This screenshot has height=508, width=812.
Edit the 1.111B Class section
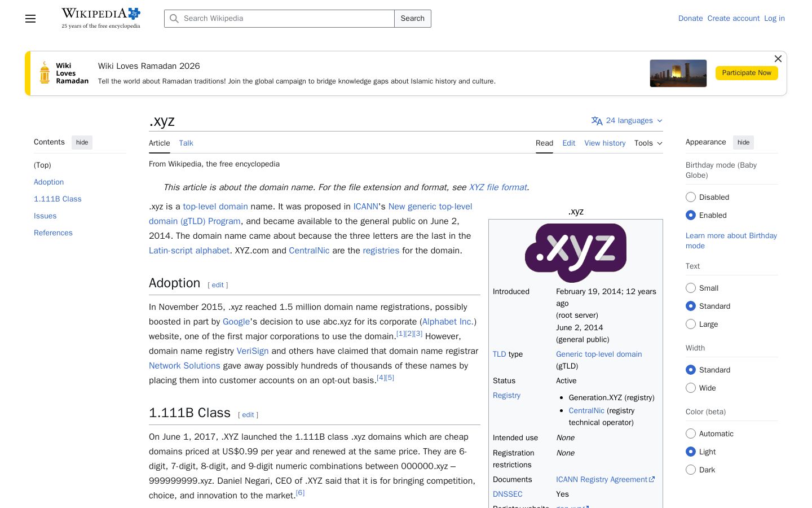[x=248, y=415]
